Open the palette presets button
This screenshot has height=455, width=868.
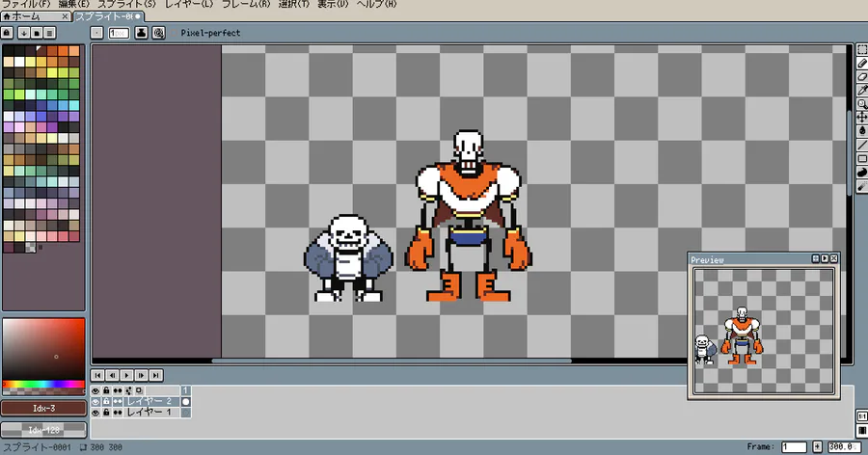coord(37,33)
